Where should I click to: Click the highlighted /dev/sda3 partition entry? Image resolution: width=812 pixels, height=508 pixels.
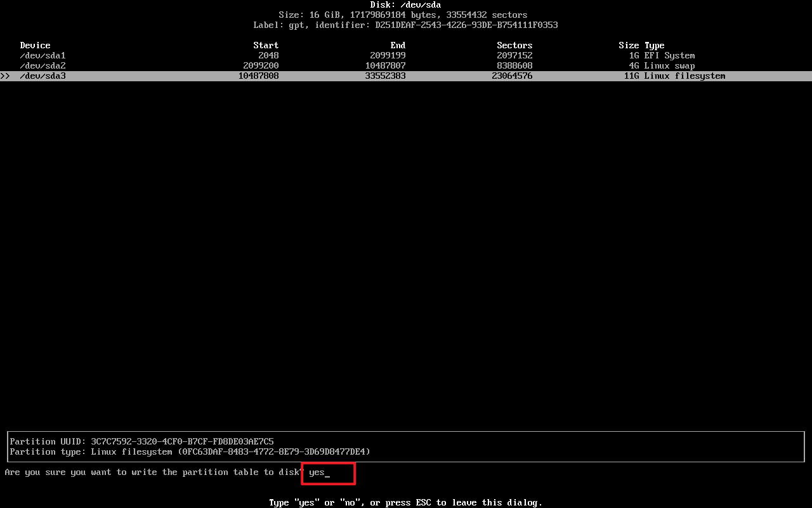tap(43, 76)
